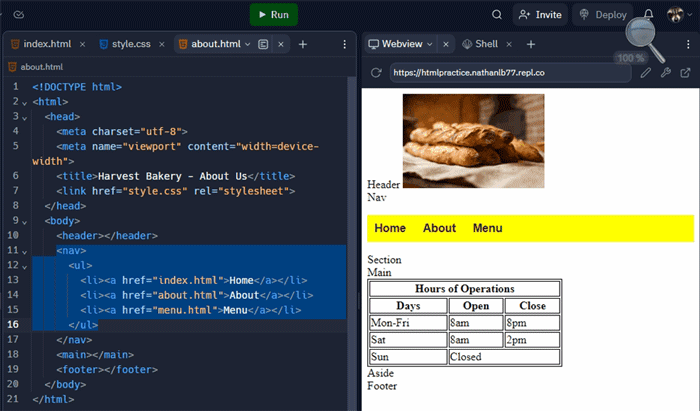Open the editor pane three-dot menu
The image size is (700, 411).
click(344, 44)
